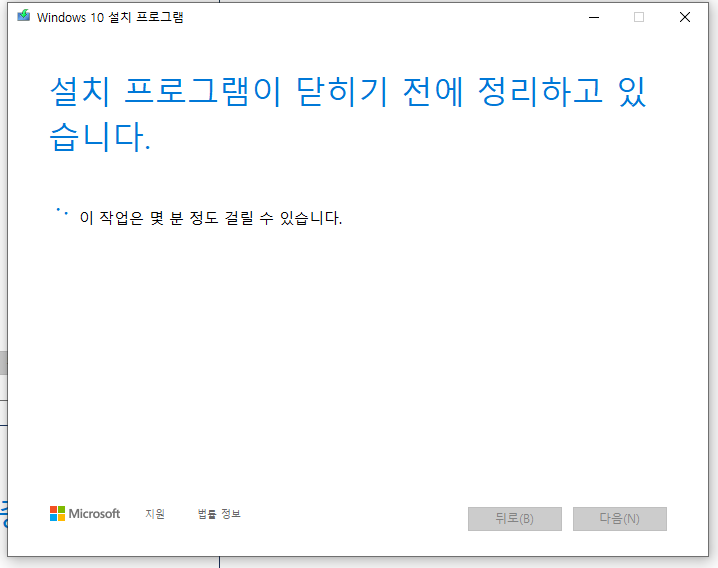Viewport: 718px width, 568px height.
Task: Click the '설치 프로그램이 닫히기 전에 정리하고 있습니다.' heading
Action: (348, 114)
